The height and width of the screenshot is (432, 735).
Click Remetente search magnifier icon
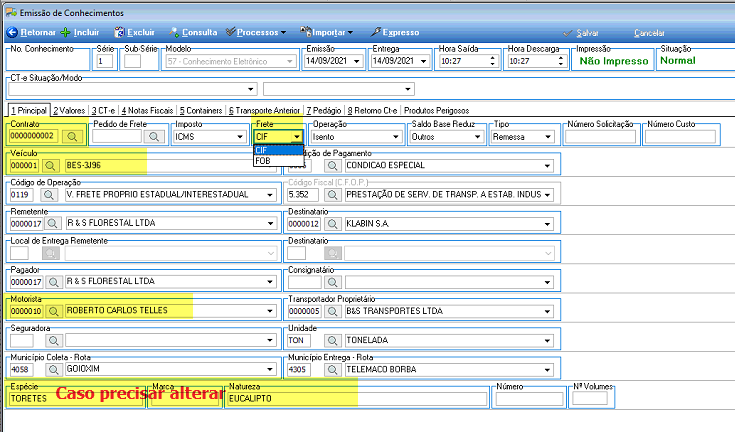click(x=52, y=223)
